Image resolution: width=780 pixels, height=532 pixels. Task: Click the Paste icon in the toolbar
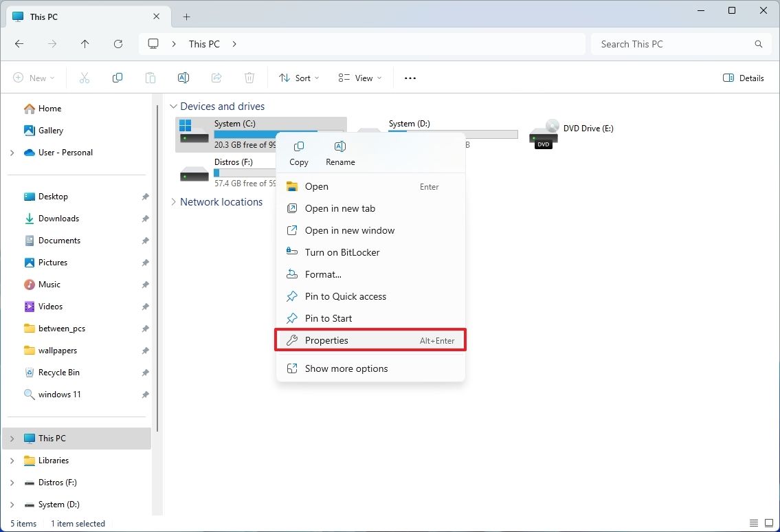(x=151, y=78)
